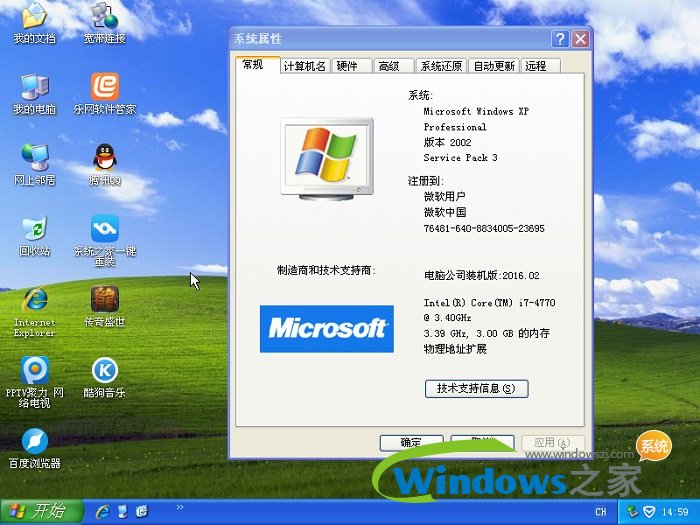
Task: Select the 自动更新 tab
Action: (494, 66)
